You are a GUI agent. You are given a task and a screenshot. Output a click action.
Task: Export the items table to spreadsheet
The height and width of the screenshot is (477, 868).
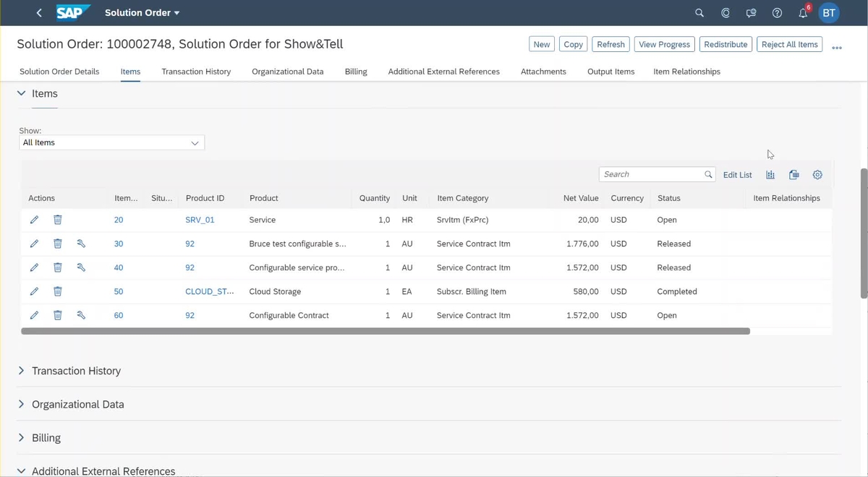(793, 174)
